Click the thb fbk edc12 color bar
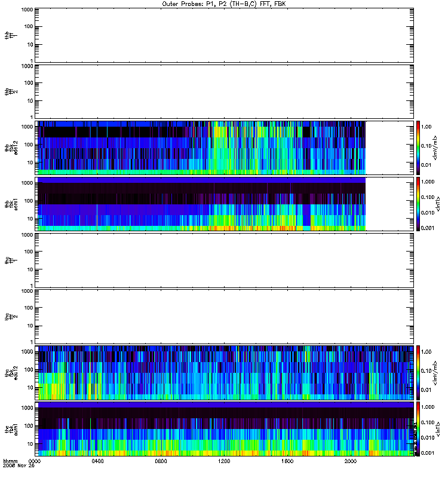 pyautogui.click(x=418, y=148)
